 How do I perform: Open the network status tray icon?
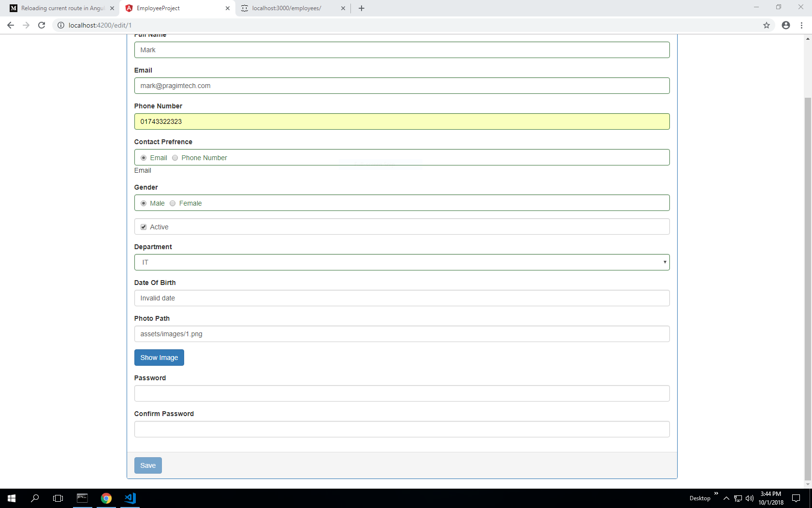(738, 498)
